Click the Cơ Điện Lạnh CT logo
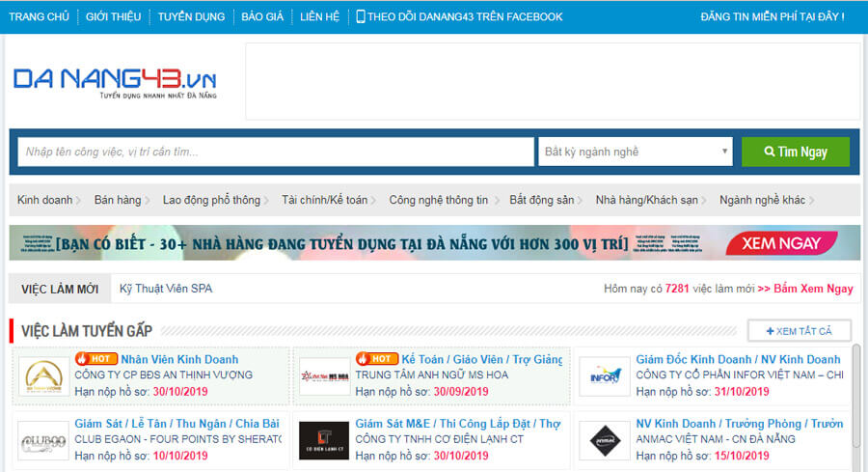The image size is (868, 472). [x=323, y=441]
